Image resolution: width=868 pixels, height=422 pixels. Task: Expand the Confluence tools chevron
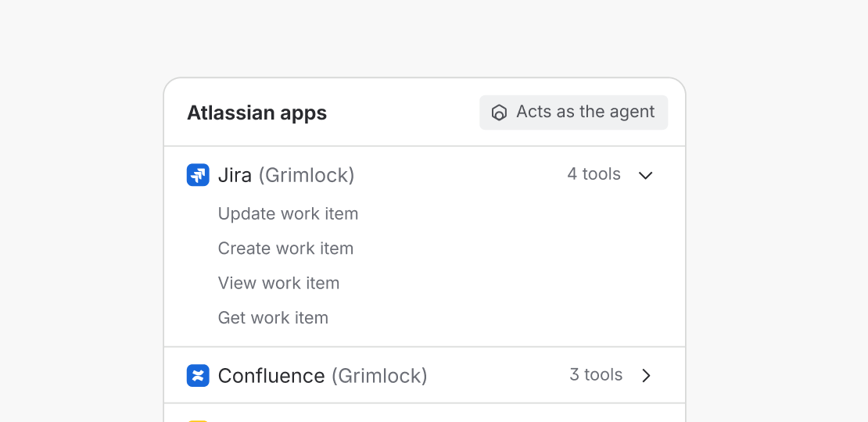pyautogui.click(x=646, y=376)
